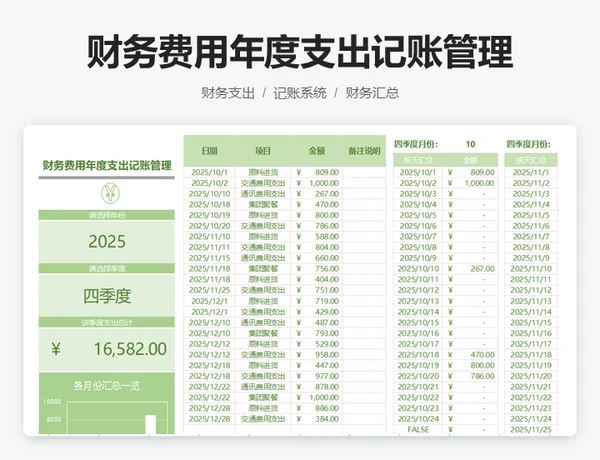The image size is (600, 460).
Task: Select summary date 2025/10/3
Action: [418, 194]
